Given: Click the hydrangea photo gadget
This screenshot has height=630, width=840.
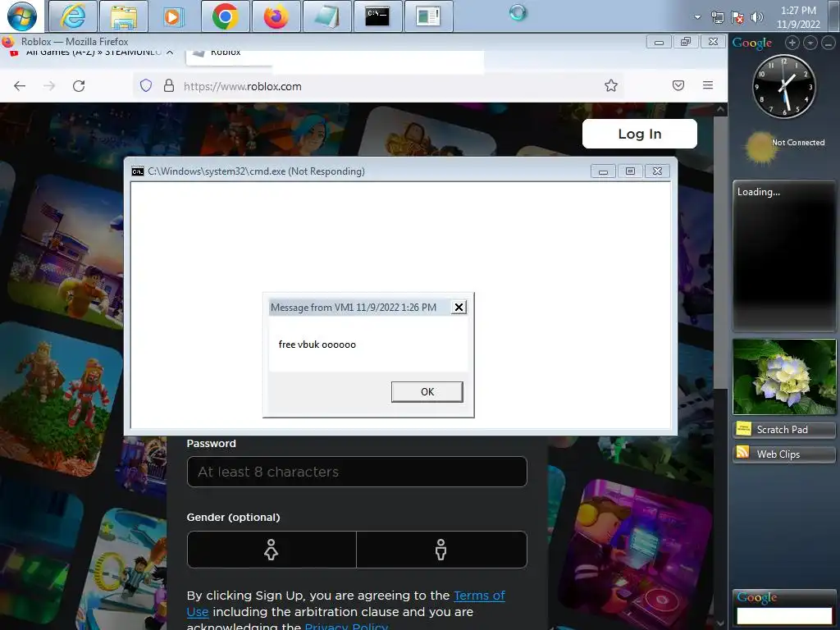Looking at the screenshot, I should [784, 377].
